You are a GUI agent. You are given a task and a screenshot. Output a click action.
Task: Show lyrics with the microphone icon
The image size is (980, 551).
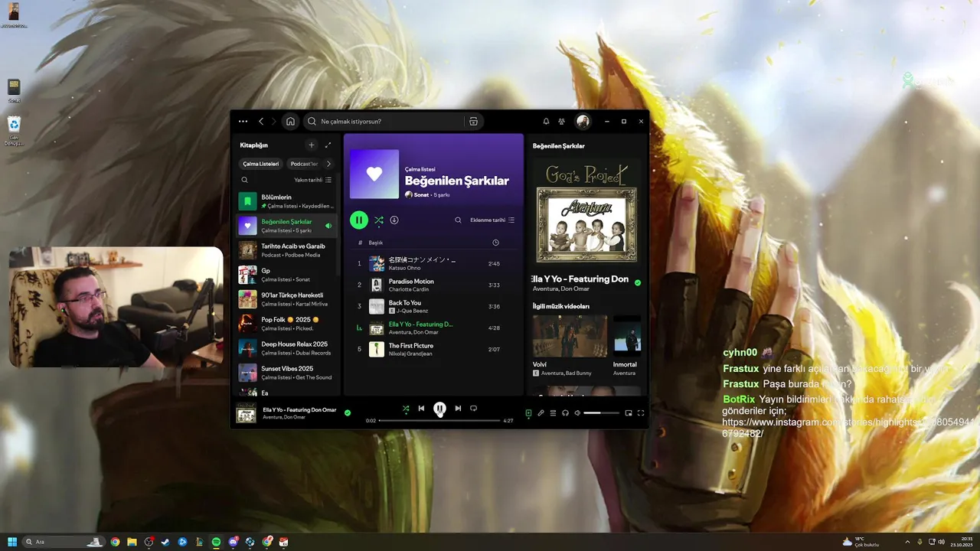pyautogui.click(x=541, y=413)
